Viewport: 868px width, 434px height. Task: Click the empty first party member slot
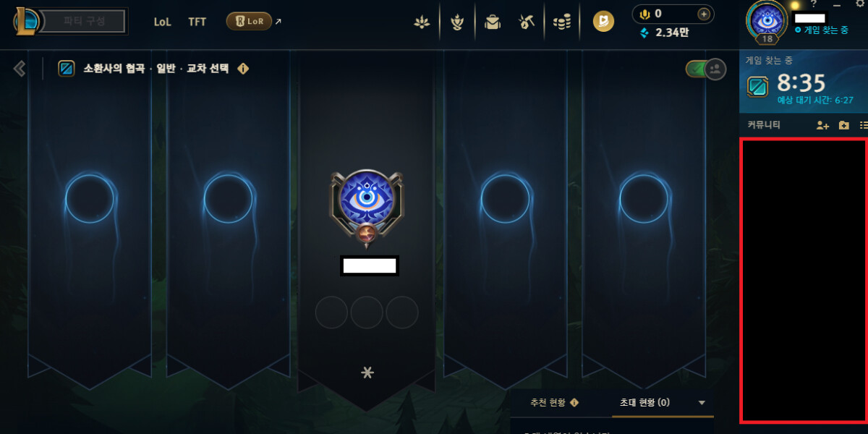pyautogui.click(x=90, y=199)
